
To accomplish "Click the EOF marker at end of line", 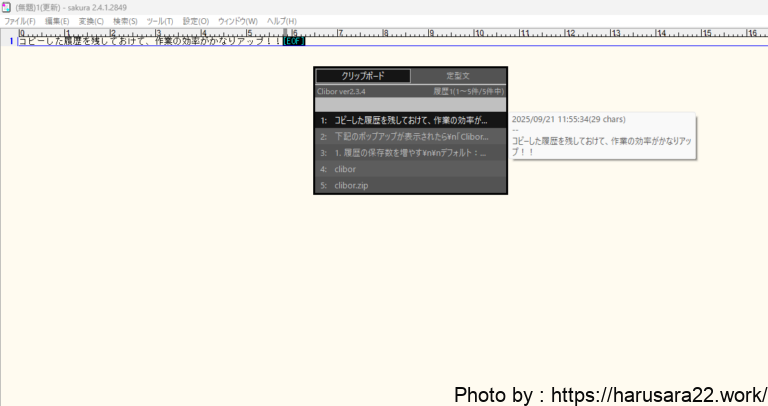I will [293, 41].
